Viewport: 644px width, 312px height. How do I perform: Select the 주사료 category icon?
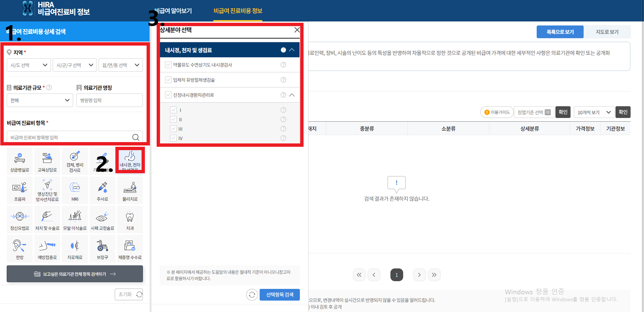(x=102, y=190)
